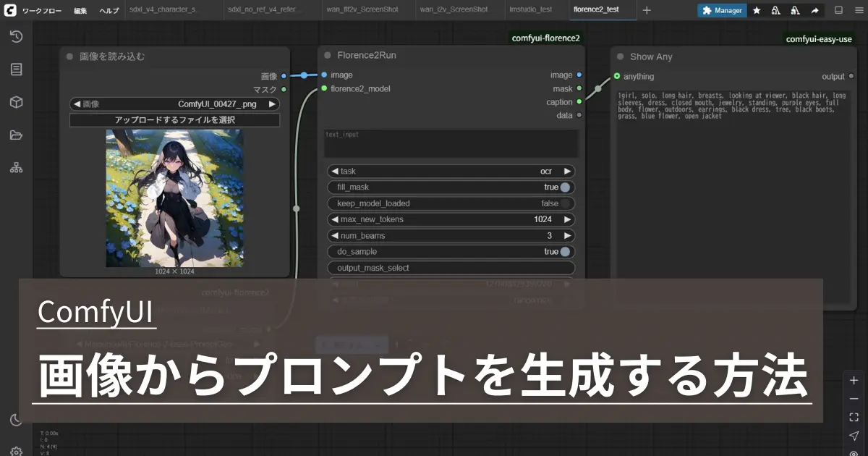
Task: Open the task dropdown showing ocr
Action: [x=451, y=172]
